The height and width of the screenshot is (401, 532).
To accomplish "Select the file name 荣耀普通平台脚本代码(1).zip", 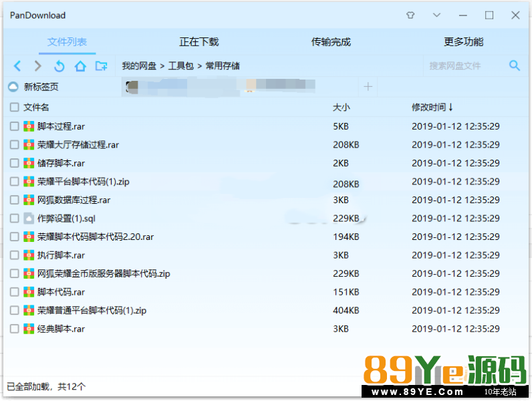I will coord(92,310).
